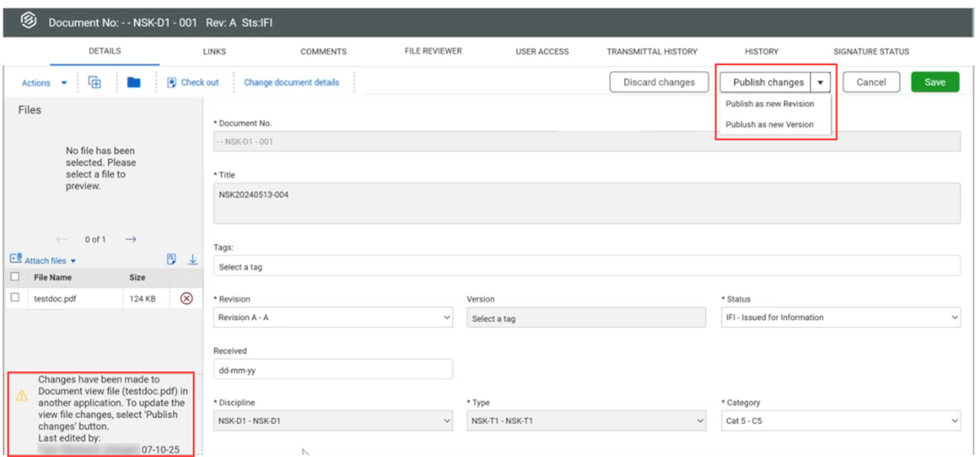Image resolution: width=980 pixels, height=457 pixels.
Task: Tick the testdoc.pdf checkbox
Action: (x=15, y=298)
